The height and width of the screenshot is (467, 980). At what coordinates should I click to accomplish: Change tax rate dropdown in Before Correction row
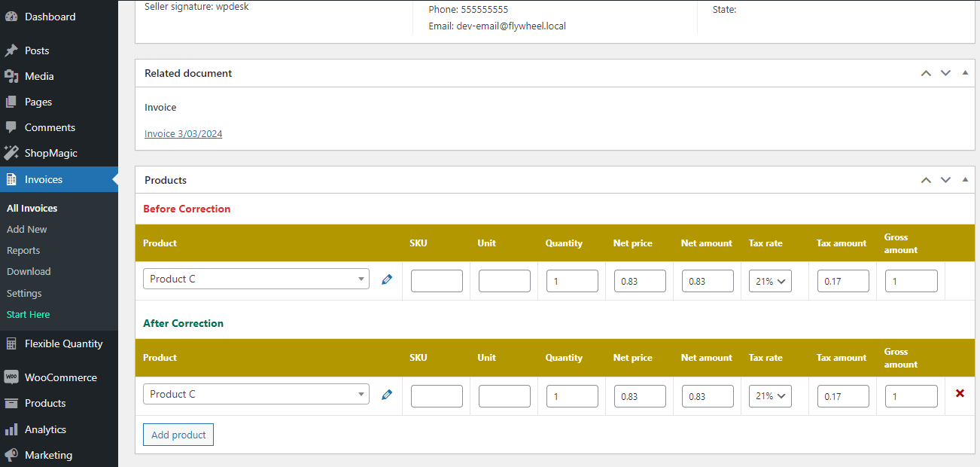770,281
